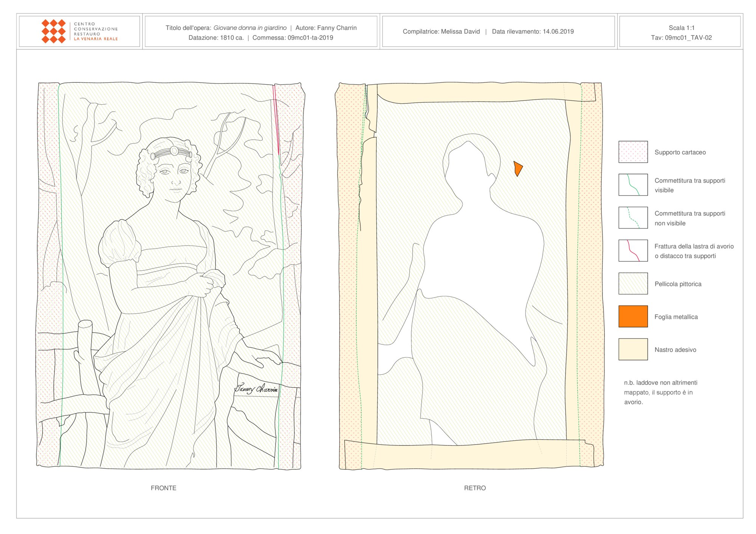
Task: Click 'Datazione: 1810 ca.' text
Action: coord(216,37)
